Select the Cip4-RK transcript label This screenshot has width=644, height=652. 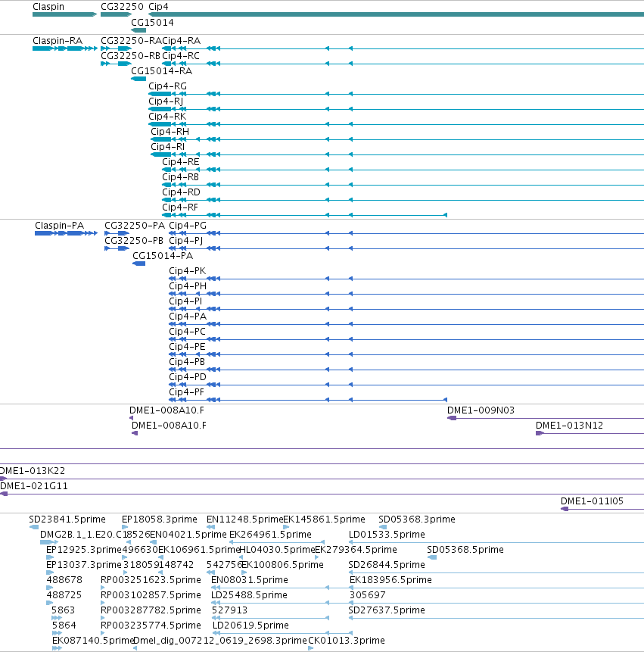pos(167,117)
